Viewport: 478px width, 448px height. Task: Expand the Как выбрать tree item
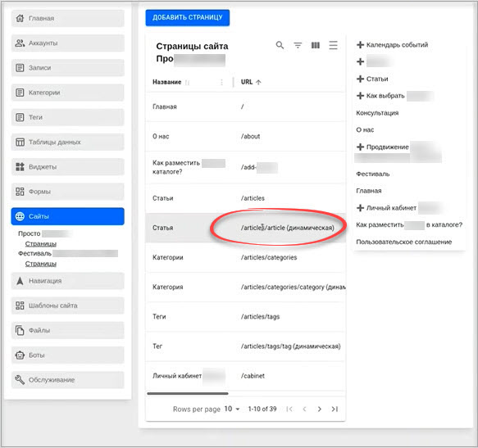point(360,96)
